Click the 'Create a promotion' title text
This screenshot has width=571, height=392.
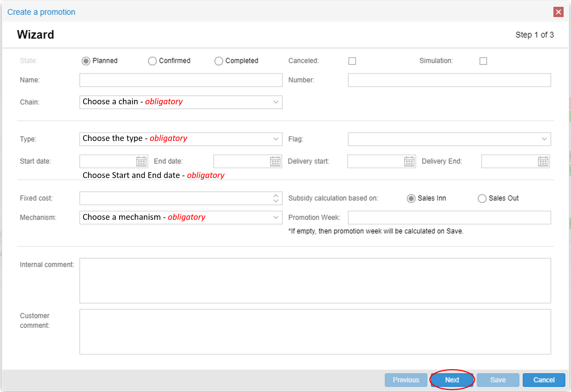[x=41, y=12]
